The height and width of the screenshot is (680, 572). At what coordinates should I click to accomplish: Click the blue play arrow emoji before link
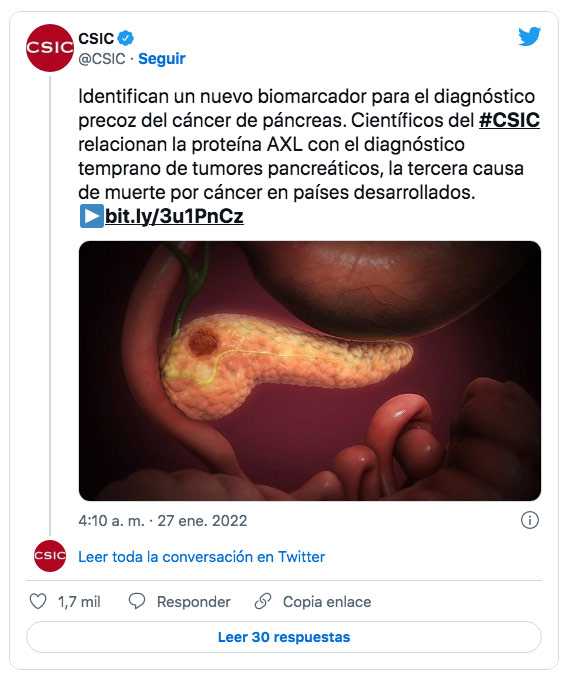point(92,216)
